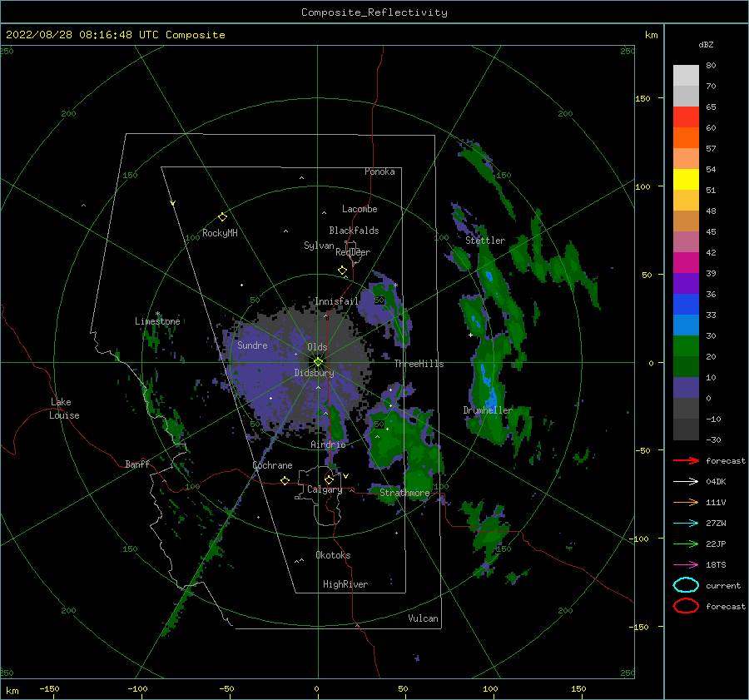Select the top light-gray 80-70 dBZ swatch
749x700 pixels.
point(686,76)
